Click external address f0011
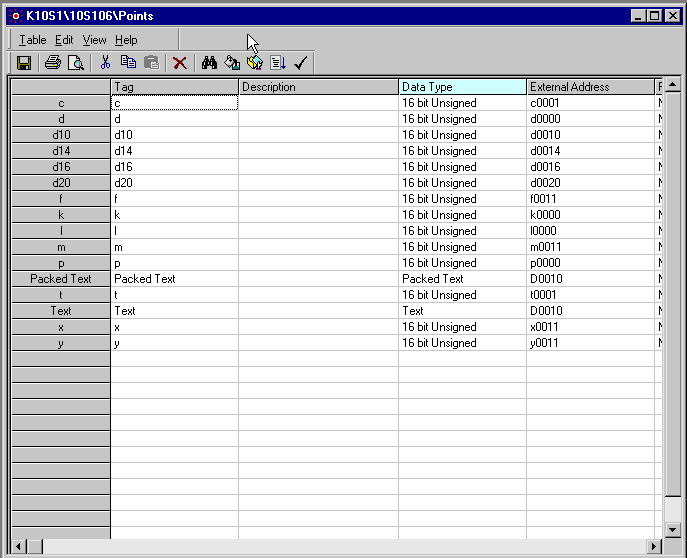687x558 pixels. pyautogui.click(x=591, y=199)
